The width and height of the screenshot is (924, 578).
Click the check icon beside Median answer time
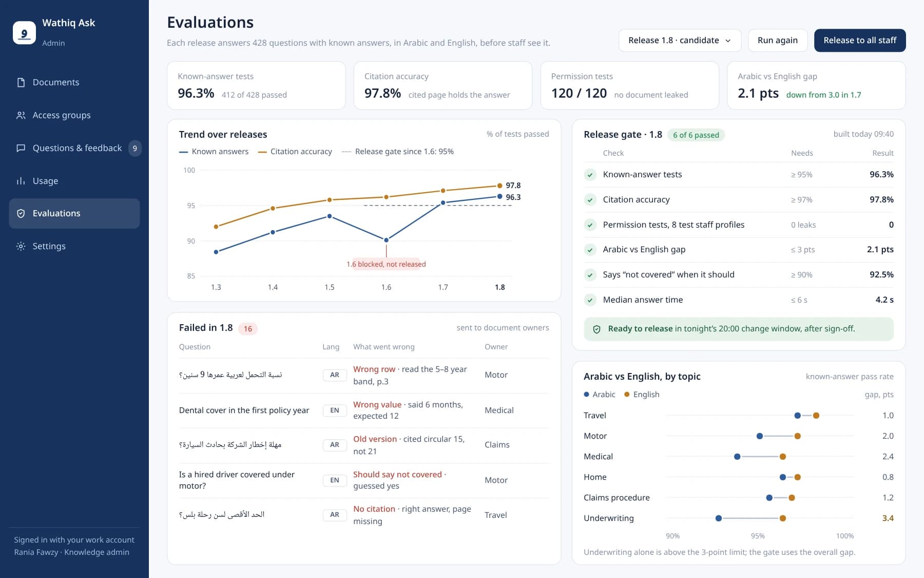590,300
